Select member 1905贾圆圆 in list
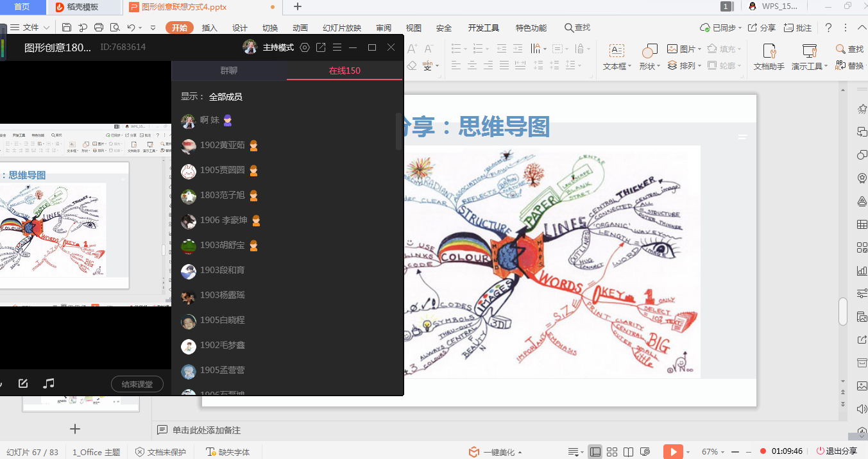 (222, 171)
